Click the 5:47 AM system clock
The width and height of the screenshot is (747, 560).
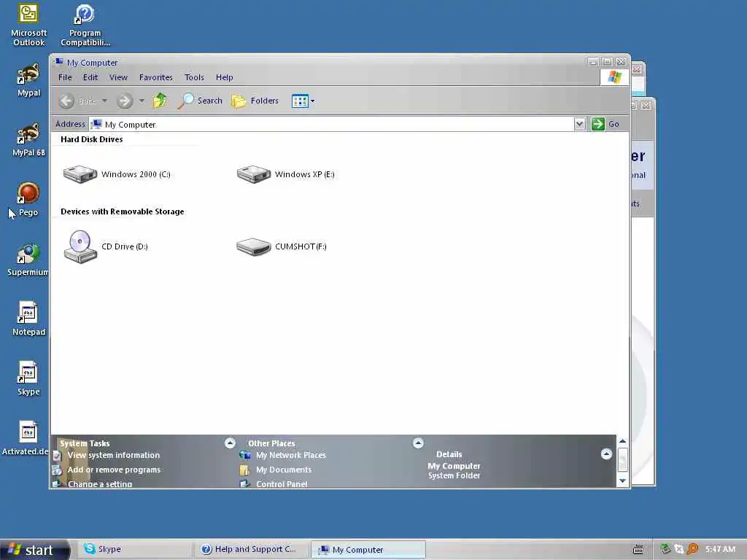pos(720,550)
